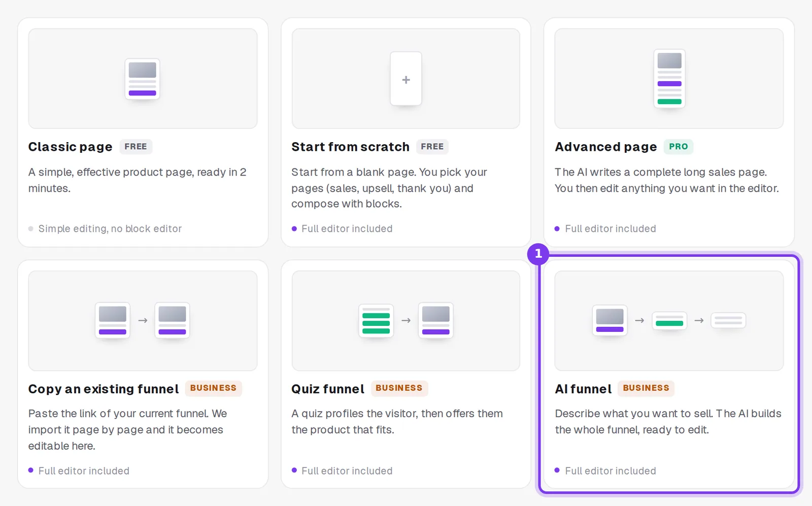The image size is (812, 506).
Task: Click the "Start from a blank page" description
Action: click(x=389, y=188)
